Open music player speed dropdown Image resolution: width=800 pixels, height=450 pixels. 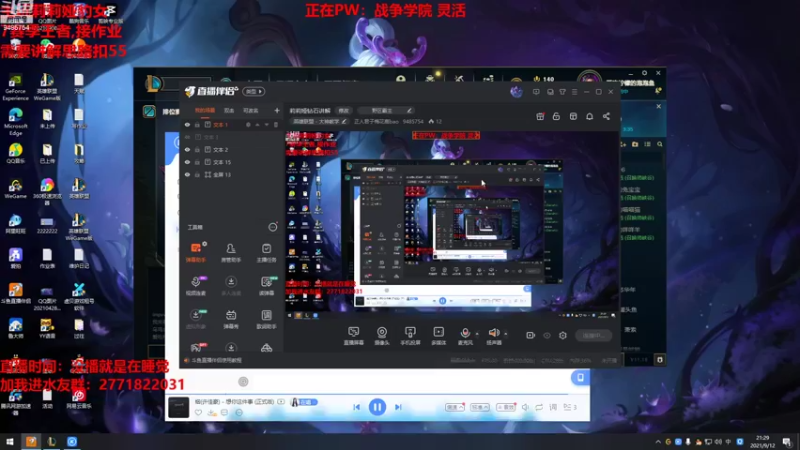tap(455, 407)
